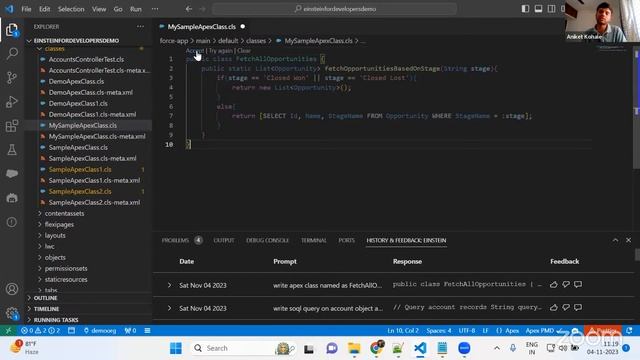Image resolution: width=640 pixels, height=360 pixels.
Task: Open the Extensions view
Action: pos(12,126)
